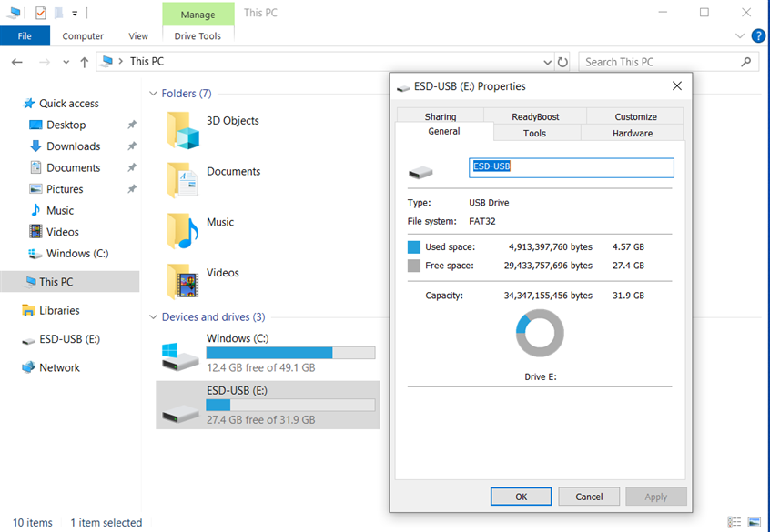The width and height of the screenshot is (770, 532).
Task: Open the Drive Tools ribbon tab
Action: click(198, 35)
